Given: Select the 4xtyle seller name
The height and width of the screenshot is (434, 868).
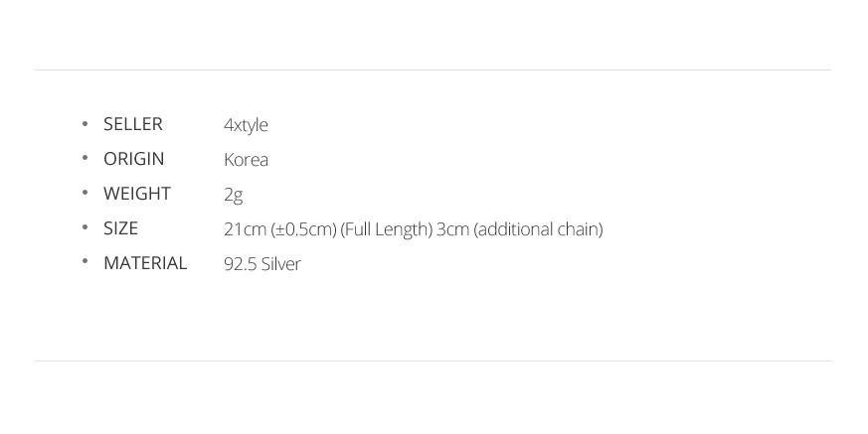Looking at the screenshot, I should [x=246, y=125].
